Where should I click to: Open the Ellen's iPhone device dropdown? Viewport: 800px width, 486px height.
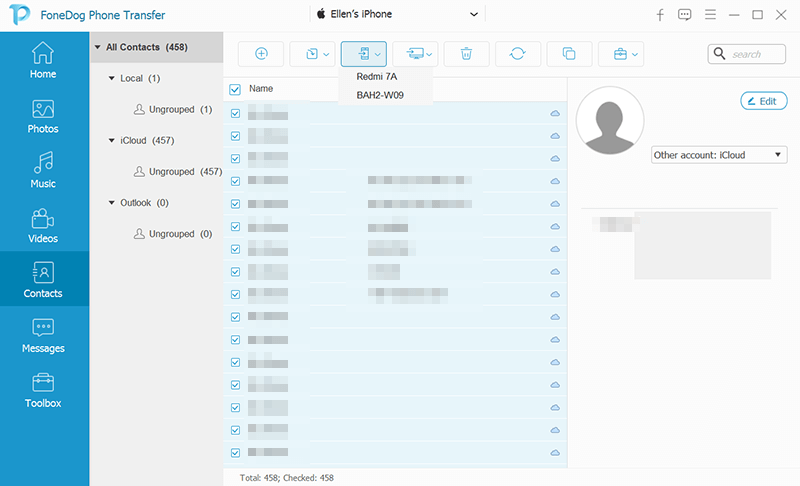pos(397,14)
